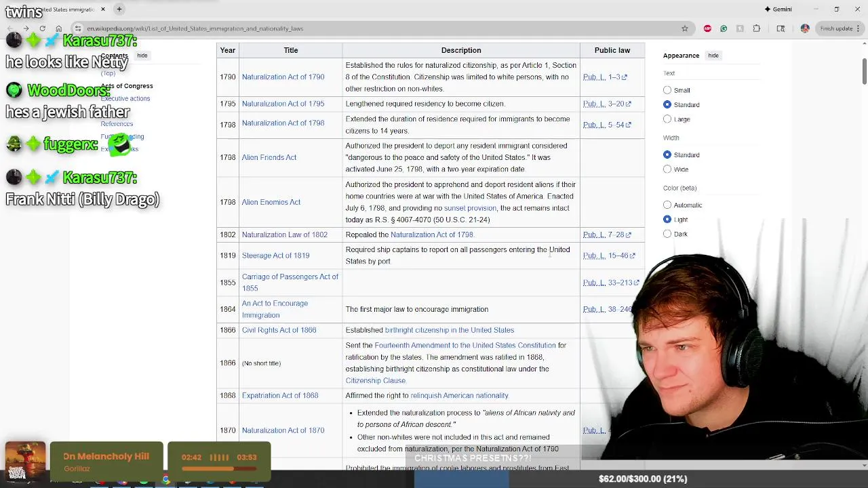This screenshot has width=868, height=488.
Task: Open Pub. L. 33–213 external link
Action: pyautogui.click(x=611, y=283)
